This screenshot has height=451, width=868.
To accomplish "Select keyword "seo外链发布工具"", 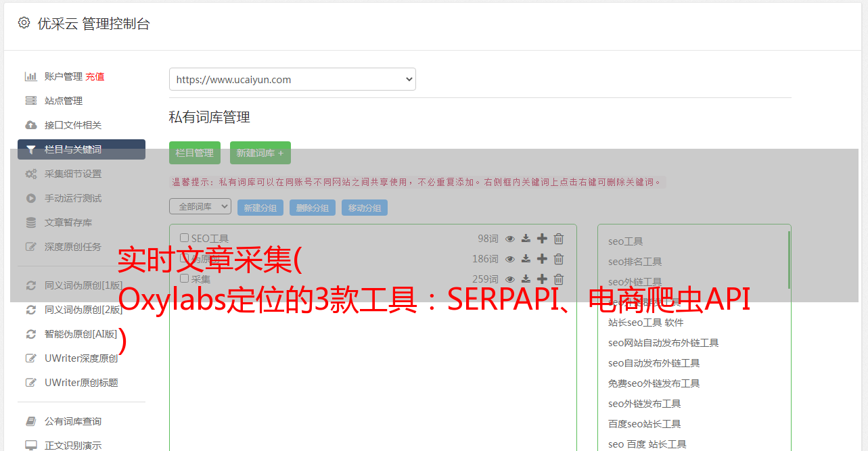I will [645, 404].
